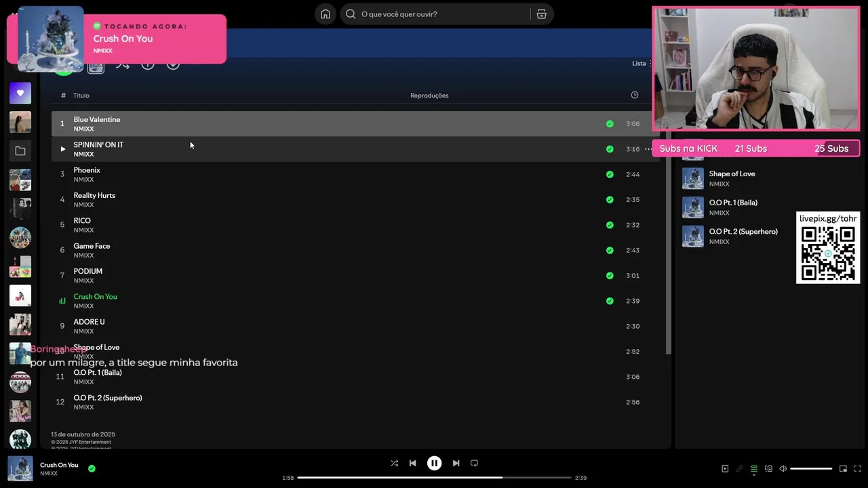Toggle saved checkmark beside now-playing title
The image size is (868, 488).
pos(92,468)
